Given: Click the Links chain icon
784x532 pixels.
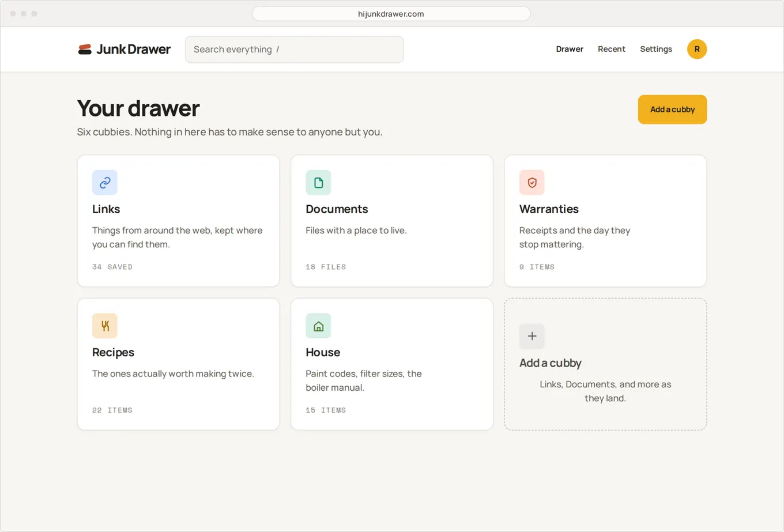Looking at the screenshot, I should pyautogui.click(x=105, y=183).
